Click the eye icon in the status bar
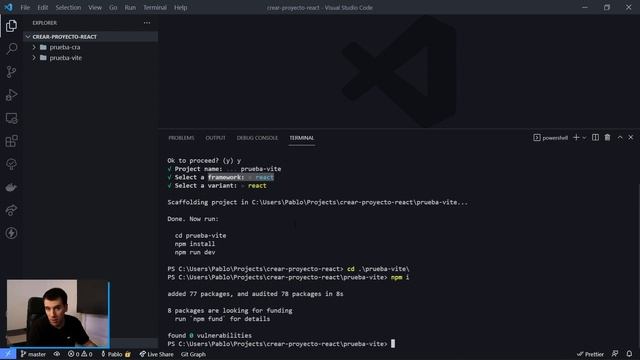 click(x=57, y=354)
